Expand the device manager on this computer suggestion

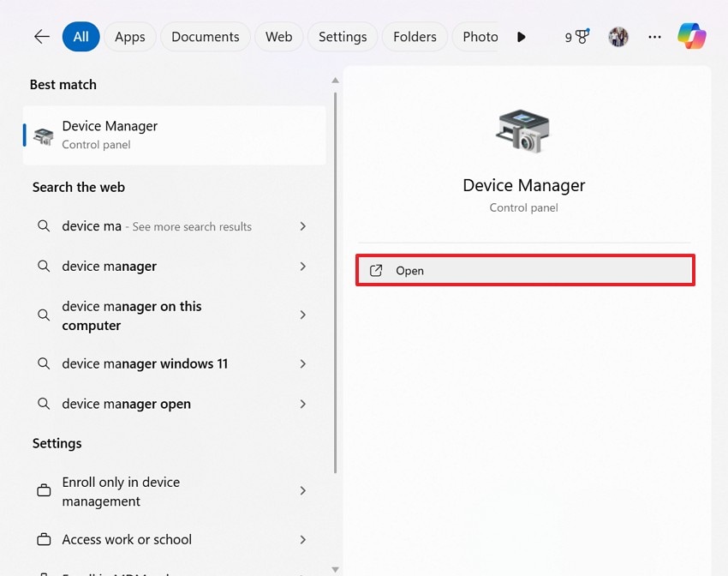click(302, 315)
